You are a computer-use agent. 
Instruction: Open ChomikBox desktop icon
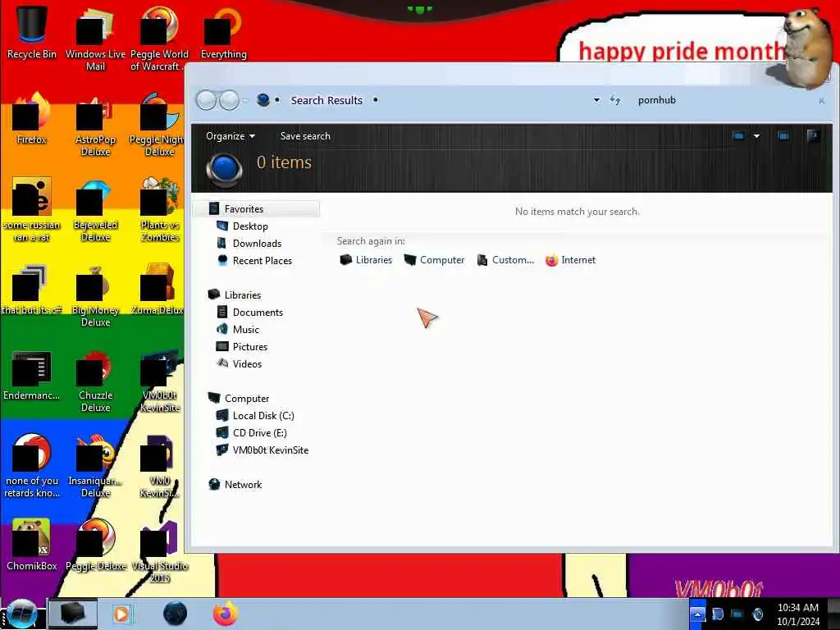tap(32, 545)
